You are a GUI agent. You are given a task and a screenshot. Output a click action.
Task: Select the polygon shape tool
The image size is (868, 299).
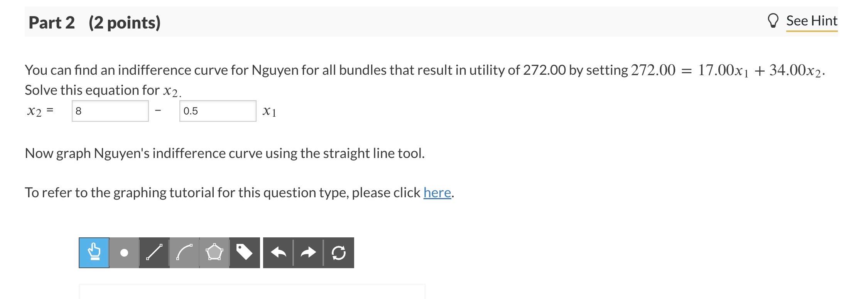click(214, 253)
